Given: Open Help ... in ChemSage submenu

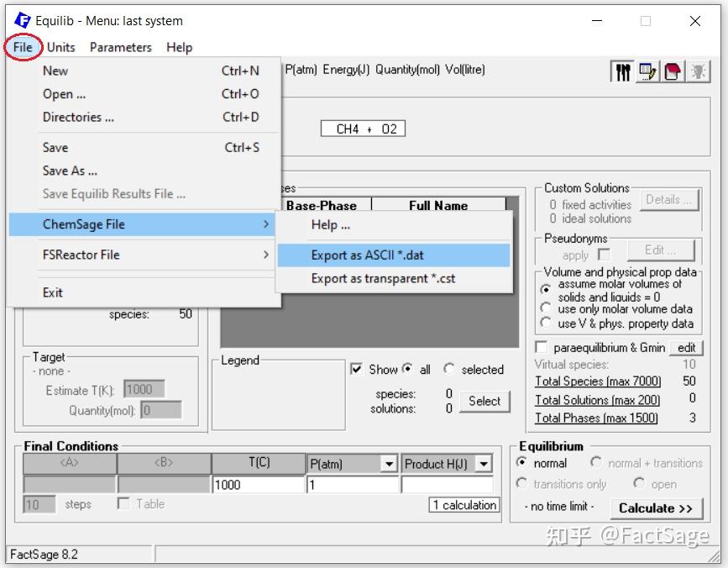Looking at the screenshot, I should [394, 225].
